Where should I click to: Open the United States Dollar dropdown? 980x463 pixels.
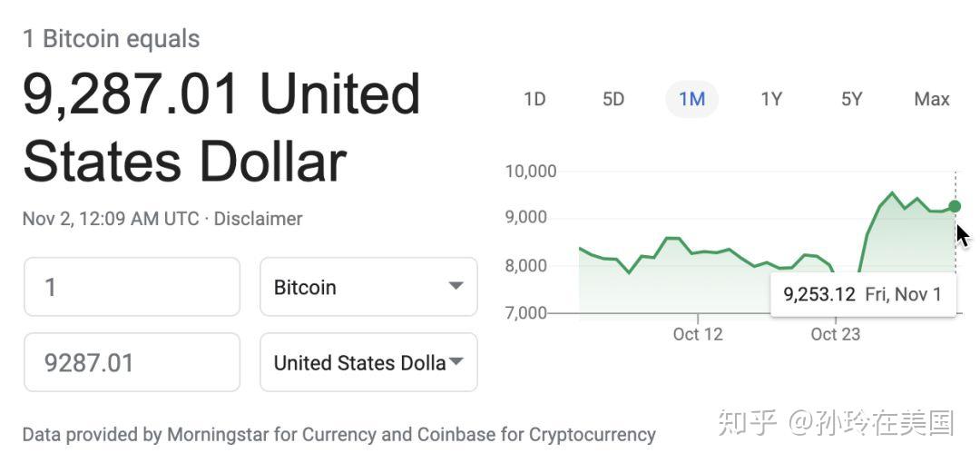coord(368,362)
